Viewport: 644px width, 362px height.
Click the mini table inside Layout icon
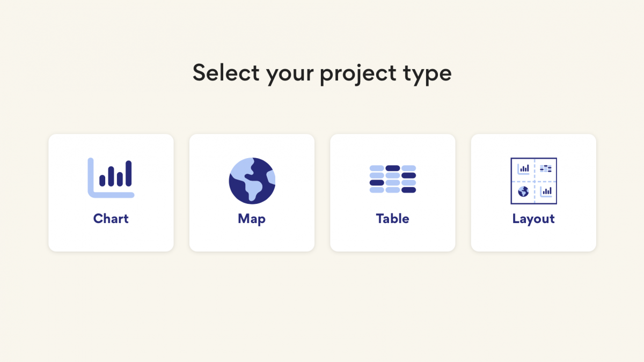tap(546, 168)
